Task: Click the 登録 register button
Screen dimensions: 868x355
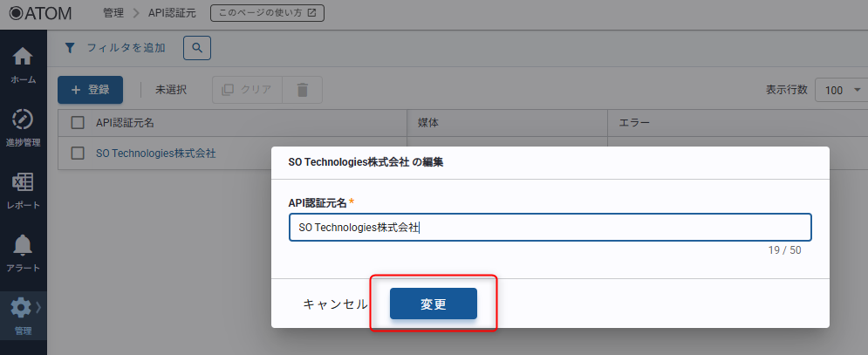Action: click(90, 90)
